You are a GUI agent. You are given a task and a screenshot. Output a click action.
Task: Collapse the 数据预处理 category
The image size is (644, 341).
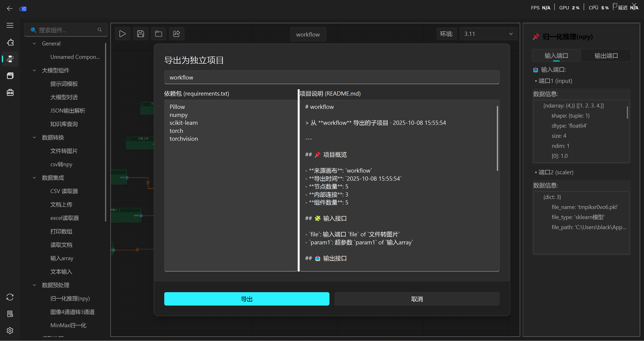pos(34,285)
